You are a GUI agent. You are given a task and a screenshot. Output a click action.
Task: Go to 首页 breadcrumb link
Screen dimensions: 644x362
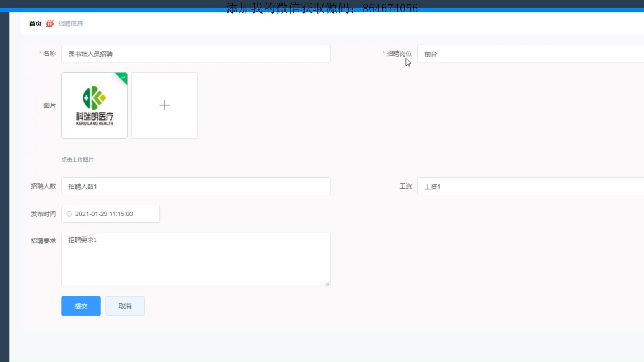tap(35, 24)
